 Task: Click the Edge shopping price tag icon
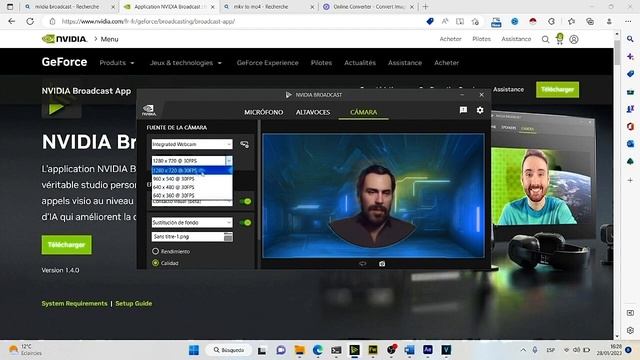(x=430, y=22)
